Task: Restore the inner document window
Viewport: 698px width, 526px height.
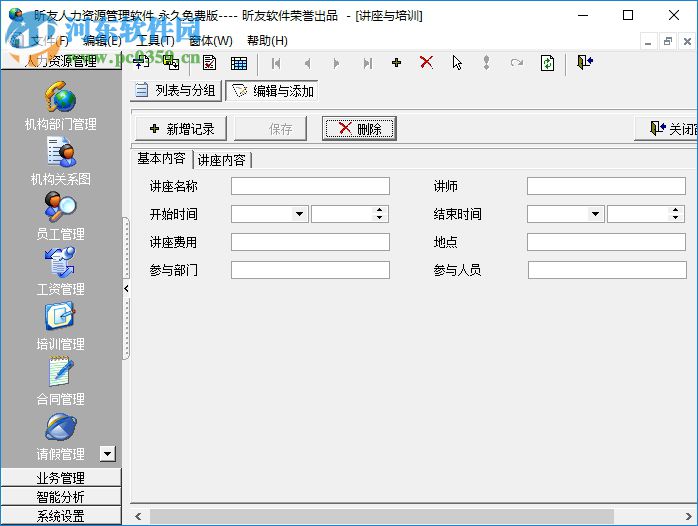Action: (x=667, y=41)
